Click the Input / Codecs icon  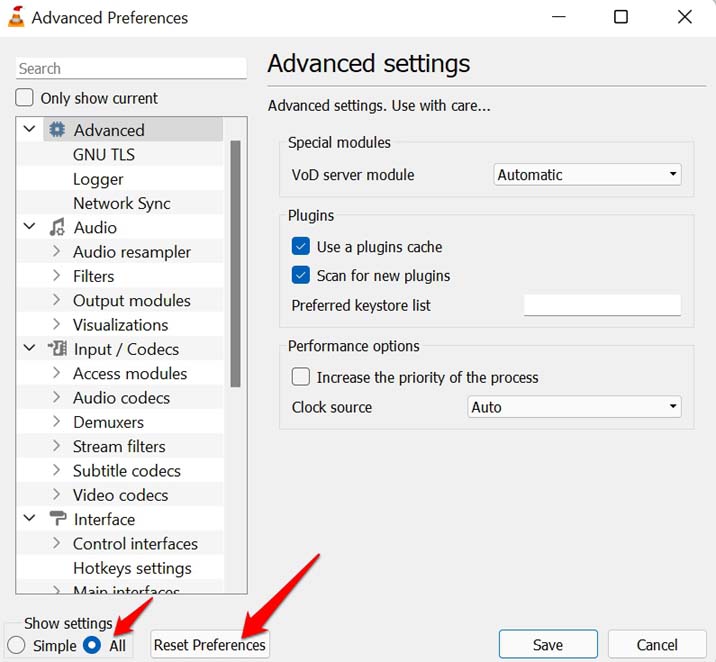pyautogui.click(x=57, y=349)
